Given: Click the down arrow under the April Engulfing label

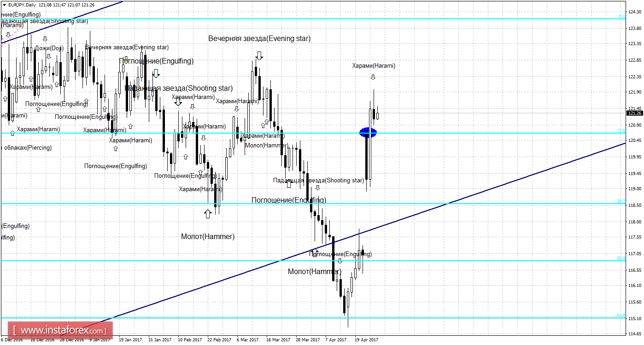Looking at the screenshot, I should [340, 261].
